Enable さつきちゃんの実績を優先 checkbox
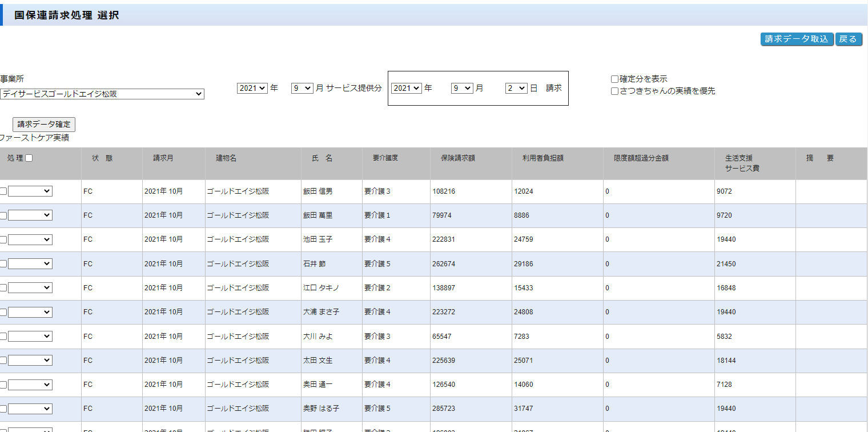The height and width of the screenshot is (432, 868). coord(614,91)
